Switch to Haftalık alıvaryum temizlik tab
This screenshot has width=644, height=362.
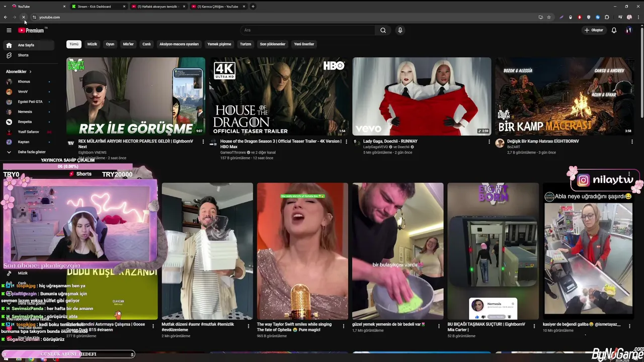(x=158, y=7)
